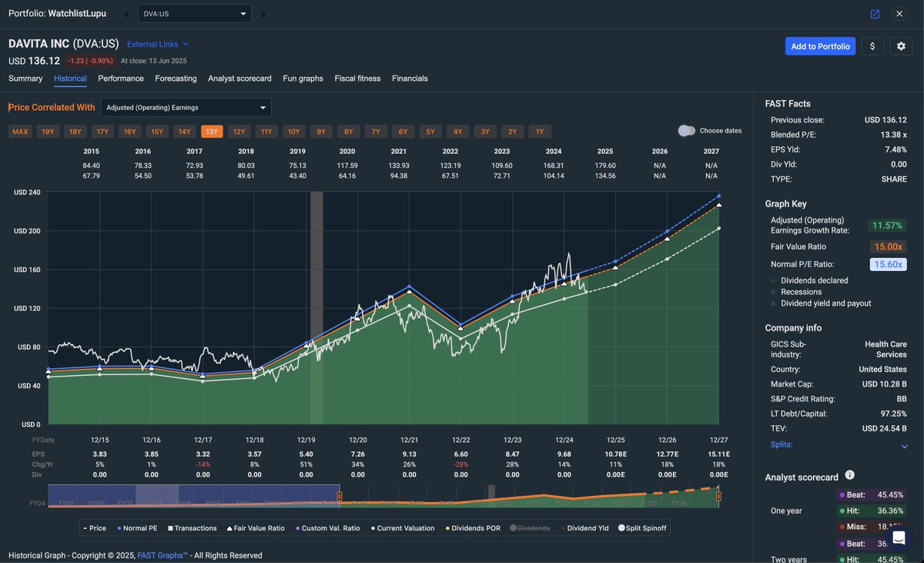Choose the 1Y time range
Viewport: 924px width, 563px height.
click(x=540, y=132)
